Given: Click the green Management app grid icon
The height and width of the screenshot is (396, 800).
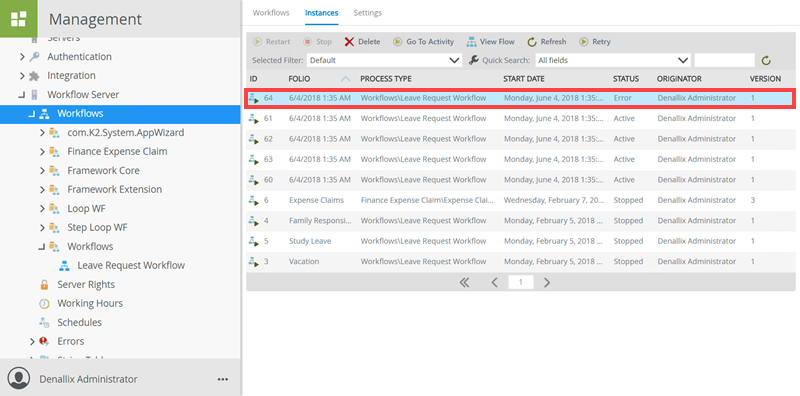Looking at the screenshot, I should pos(18,18).
